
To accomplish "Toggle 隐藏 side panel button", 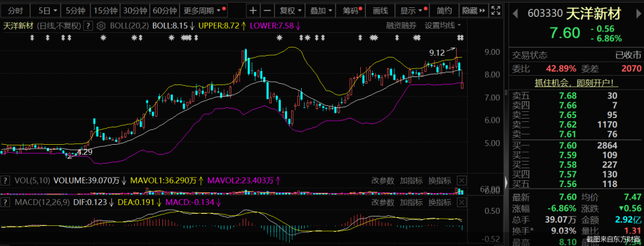I will pyautogui.click(x=474, y=10).
